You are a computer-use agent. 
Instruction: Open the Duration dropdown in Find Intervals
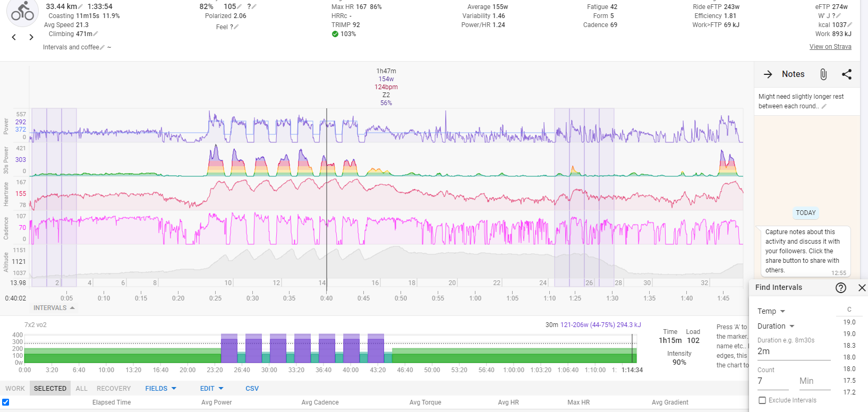tap(776, 326)
